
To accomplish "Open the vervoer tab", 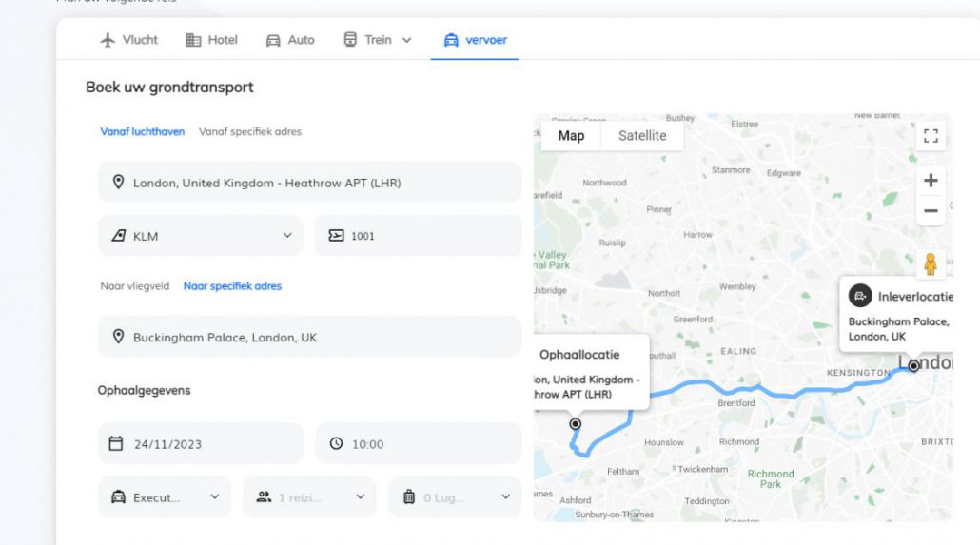I will (x=475, y=40).
